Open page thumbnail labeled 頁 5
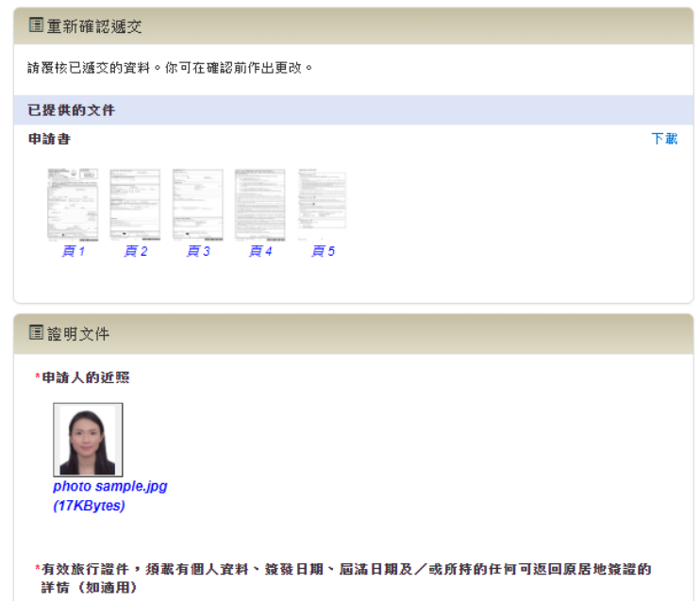The height and width of the screenshot is (601, 700). [323, 205]
